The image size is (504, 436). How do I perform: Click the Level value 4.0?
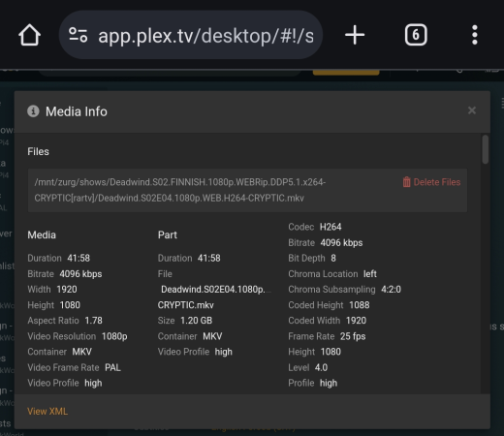(321, 367)
